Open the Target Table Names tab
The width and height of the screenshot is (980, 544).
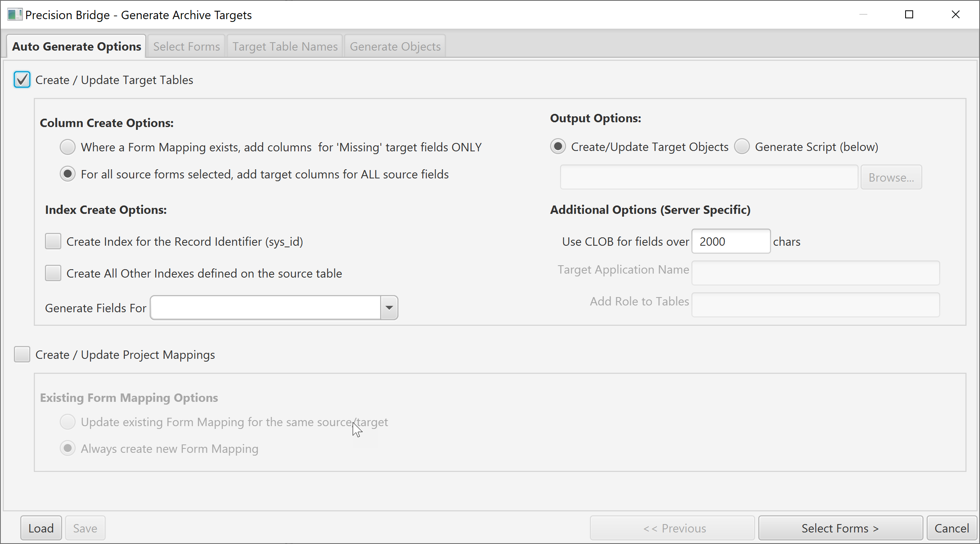coord(285,46)
